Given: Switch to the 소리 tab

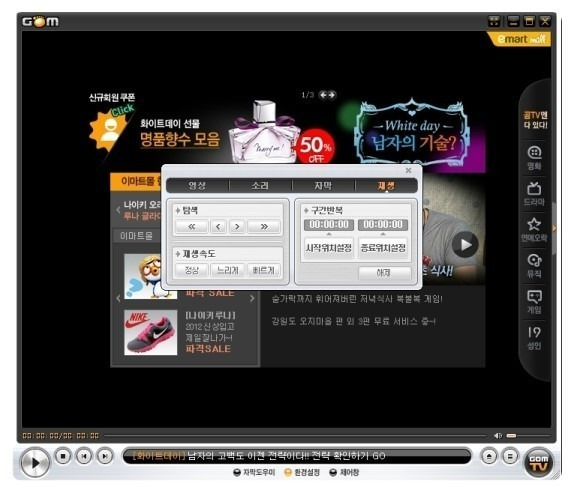Looking at the screenshot, I should coord(260,186).
